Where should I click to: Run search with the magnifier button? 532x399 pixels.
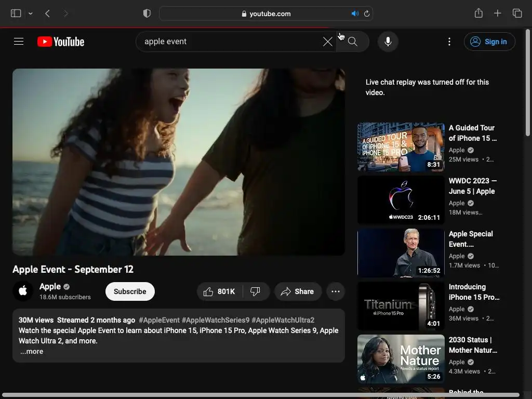pyautogui.click(x=353, y=42)
